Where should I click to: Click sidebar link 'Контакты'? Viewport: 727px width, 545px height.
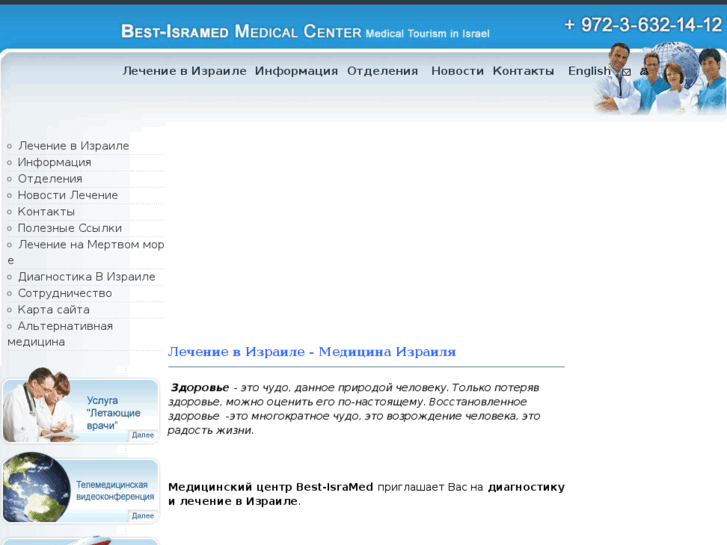tap(46, 212)
